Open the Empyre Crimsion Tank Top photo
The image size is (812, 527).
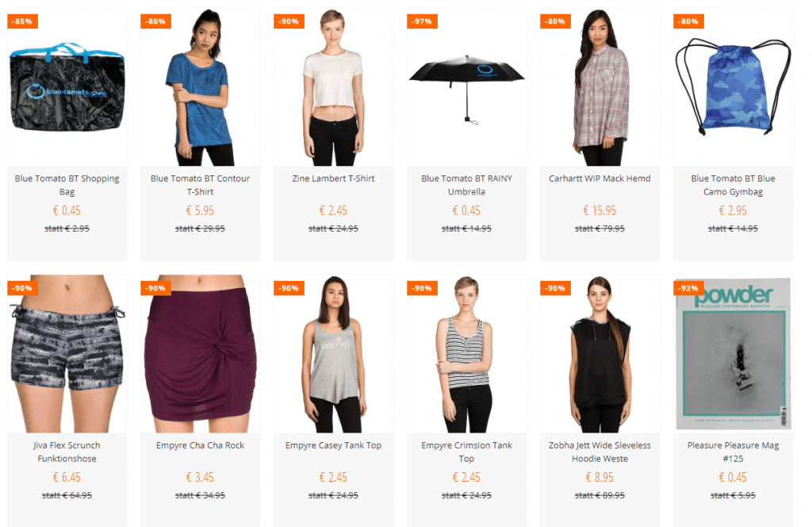click(466, 353)
